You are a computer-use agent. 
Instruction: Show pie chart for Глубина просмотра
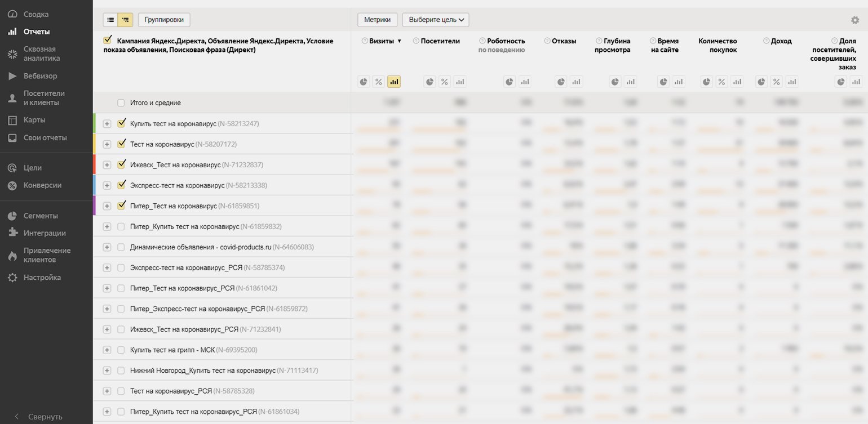pos(615,82)
